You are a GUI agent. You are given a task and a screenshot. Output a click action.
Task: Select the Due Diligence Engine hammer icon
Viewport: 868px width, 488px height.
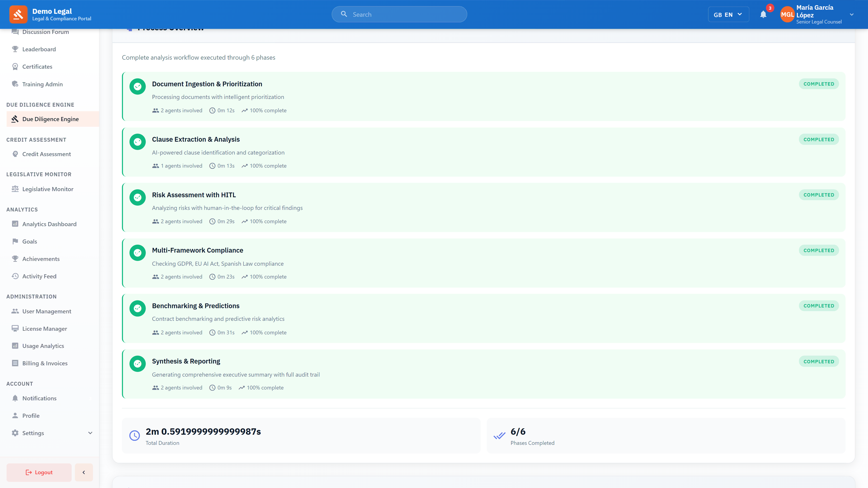15,119
